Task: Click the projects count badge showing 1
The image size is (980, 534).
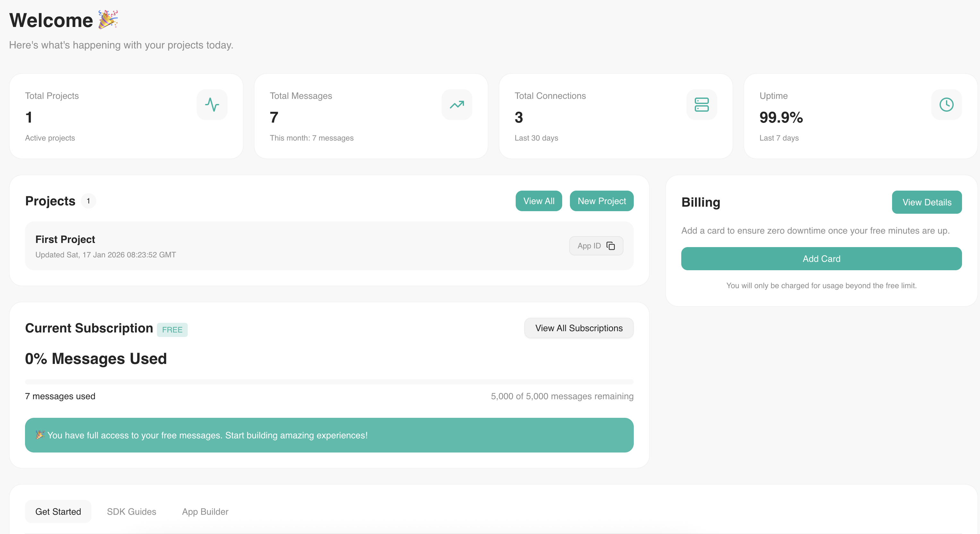Action: pos(88,201)
